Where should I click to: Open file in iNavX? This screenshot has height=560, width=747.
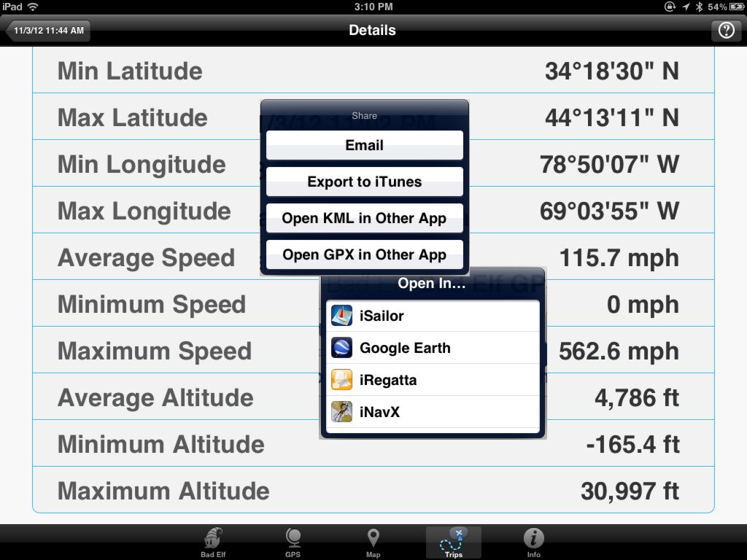(x=433, y=412)
